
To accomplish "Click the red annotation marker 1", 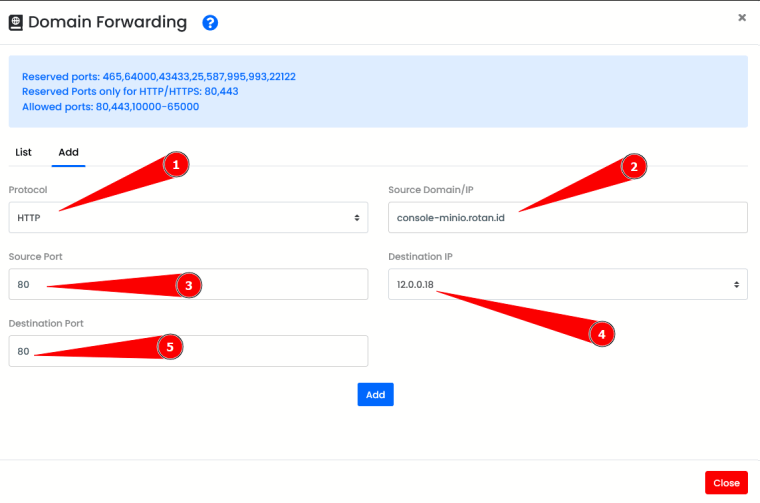I will pos(176,165).
